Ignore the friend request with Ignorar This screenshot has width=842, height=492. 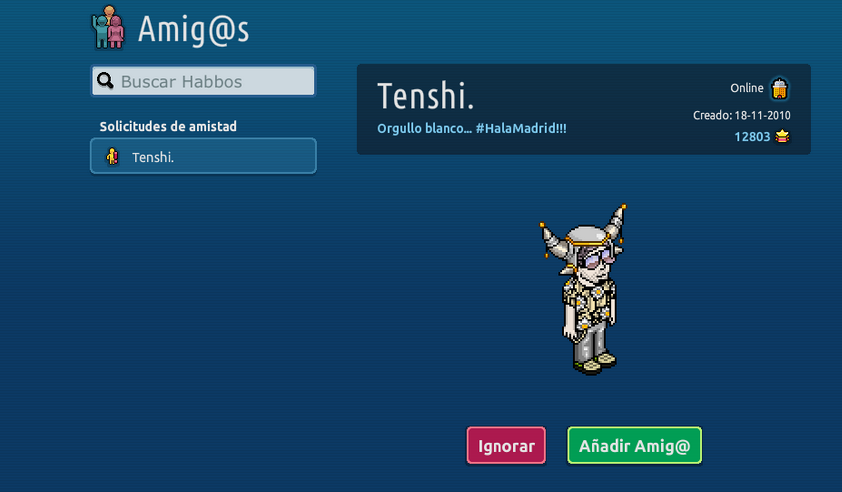(506, 445)
